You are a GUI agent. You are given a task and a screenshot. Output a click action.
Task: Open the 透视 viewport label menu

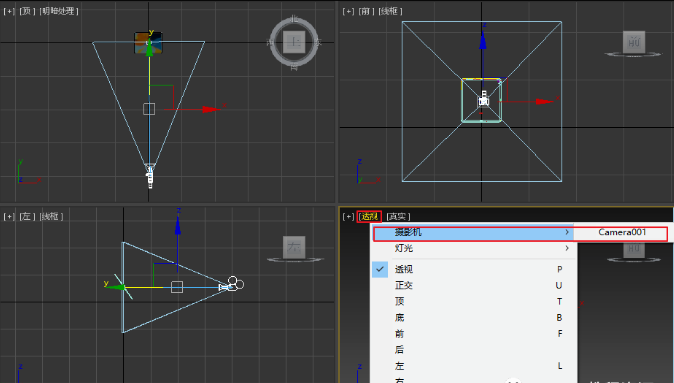coord(369,216)
